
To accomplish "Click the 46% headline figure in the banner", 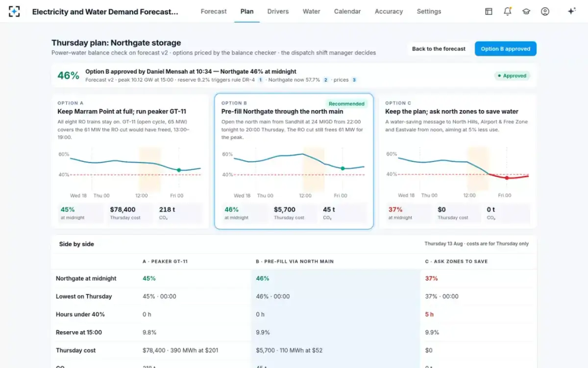I will 68,76.
